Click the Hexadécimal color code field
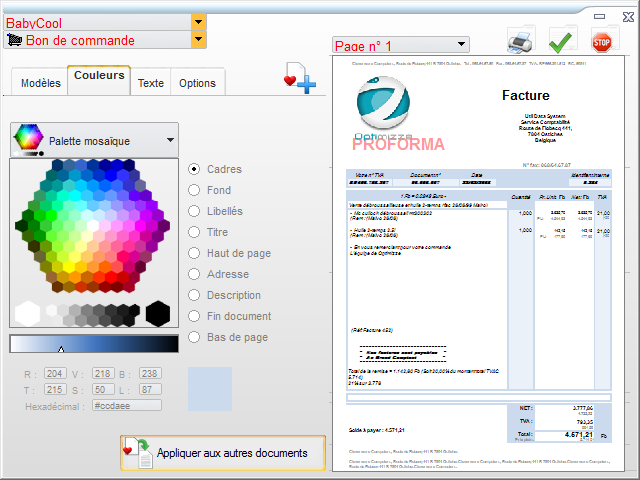This screenshot has width=640, height=480. pos(126,405)
